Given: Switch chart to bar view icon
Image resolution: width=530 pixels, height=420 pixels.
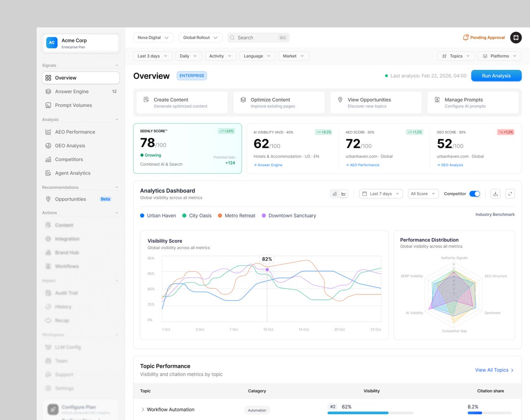Looking at the screenshot, I should (335, 194).
